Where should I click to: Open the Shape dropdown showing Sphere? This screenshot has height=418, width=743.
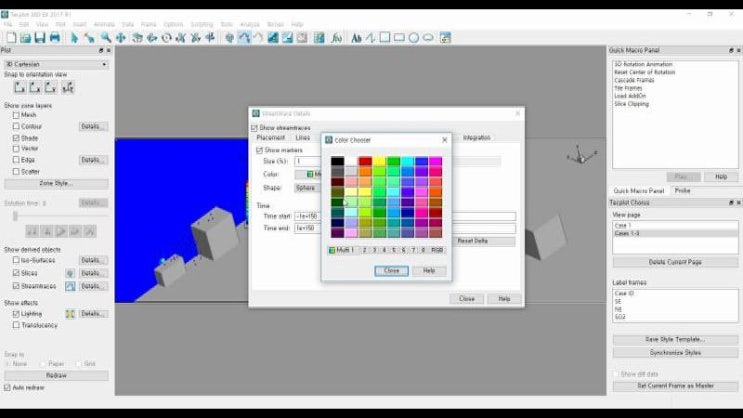coord(307,188)
